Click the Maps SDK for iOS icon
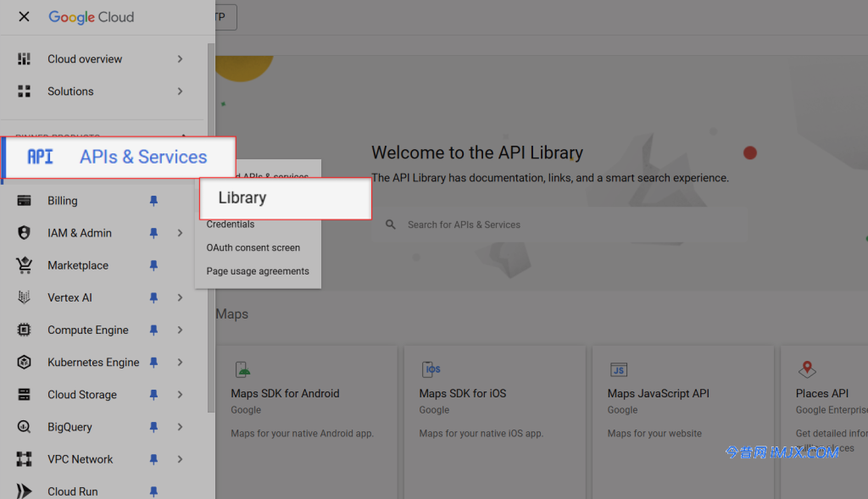The height and width of the screenshot is (499, 868). pyautogui.click(x=431, y=369)
